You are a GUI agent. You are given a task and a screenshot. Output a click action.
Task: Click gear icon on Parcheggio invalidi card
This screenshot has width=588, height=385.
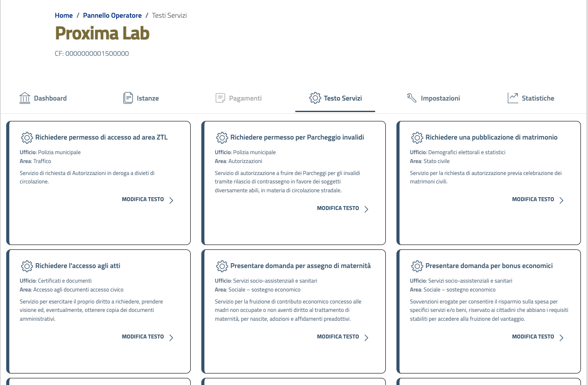pos(222,137)
